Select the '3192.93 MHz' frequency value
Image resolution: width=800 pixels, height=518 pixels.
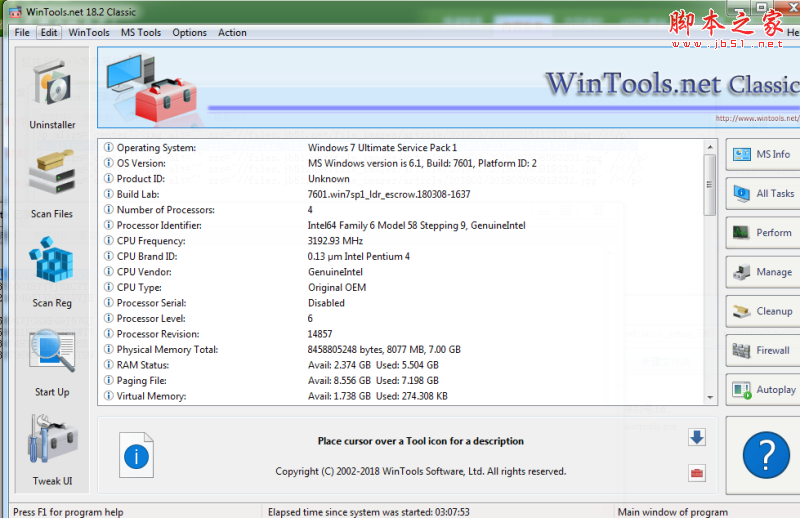click(335, 241)
